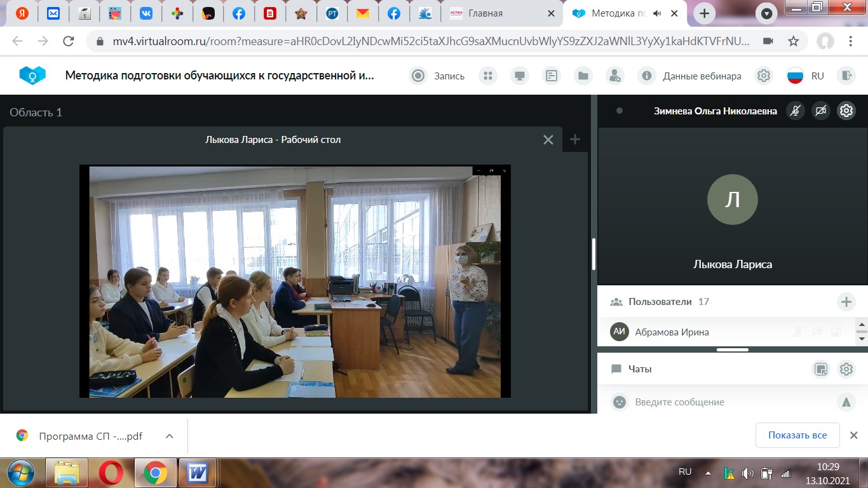Open the files folder icon in toolbar
Image resolution: width=868 pixels, height=488 pixels.
pyautogui.click(x=583, y=76)
